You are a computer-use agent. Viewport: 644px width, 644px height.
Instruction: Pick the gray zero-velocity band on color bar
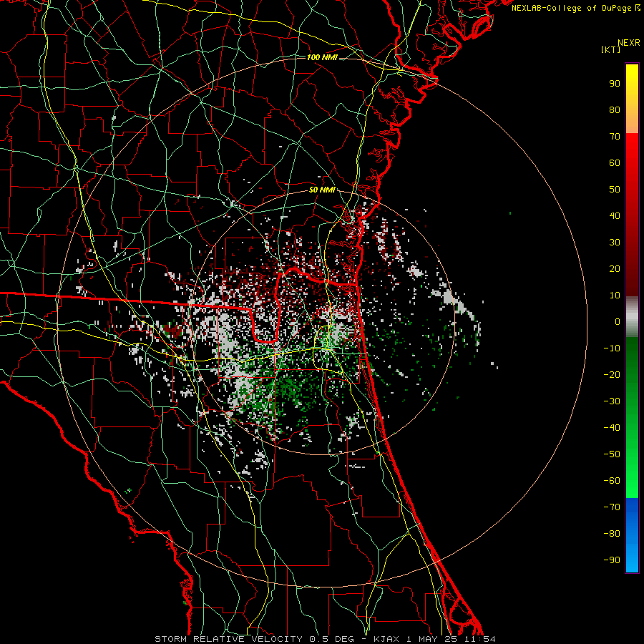(632, 317)
